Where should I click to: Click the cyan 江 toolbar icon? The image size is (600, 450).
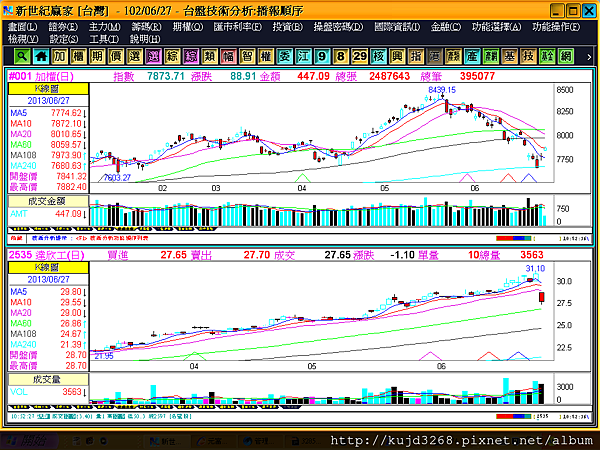[303, 57]
